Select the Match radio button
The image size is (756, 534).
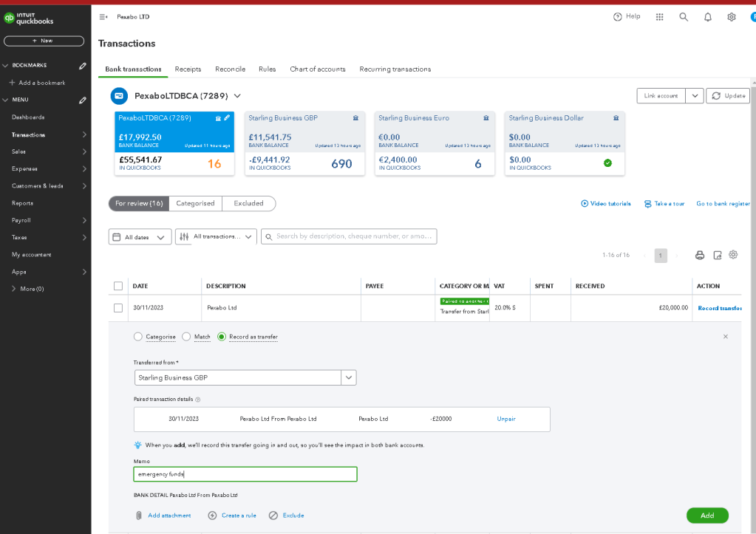point(186,336)
